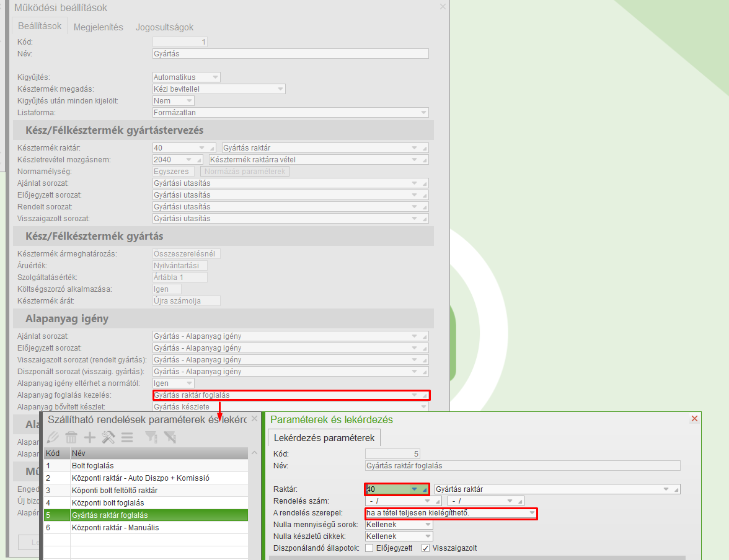Open the Raktár code 40 dropdown arrow
The height and width of the screenshot is (560, 729).
(x=414, y=489)
